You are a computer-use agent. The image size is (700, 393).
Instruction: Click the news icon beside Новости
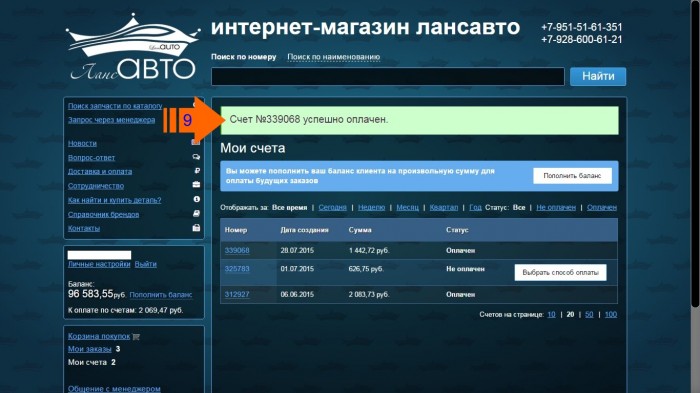point(196,142)
